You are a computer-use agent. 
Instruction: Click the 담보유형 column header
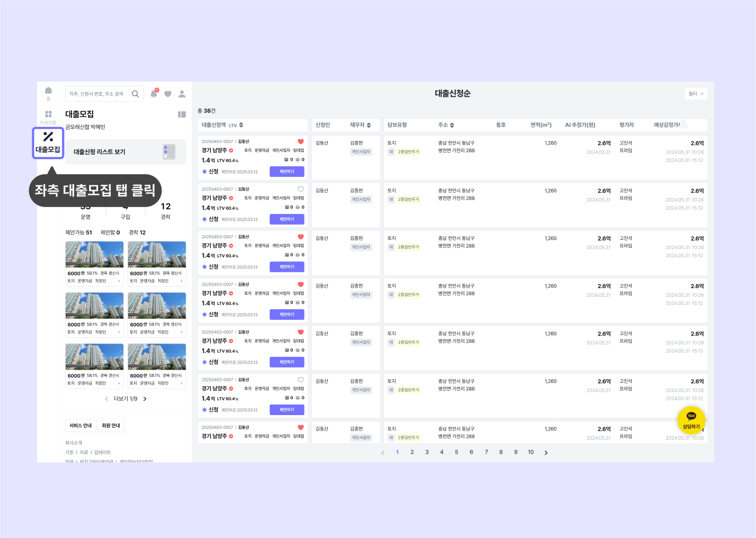point(397,125)
